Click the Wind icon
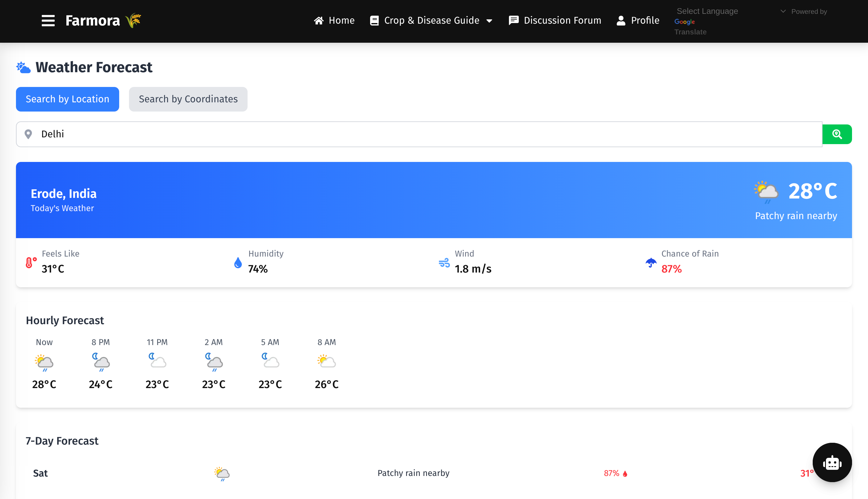The height and width of the screenshot is (499, 868). point(444,263)
